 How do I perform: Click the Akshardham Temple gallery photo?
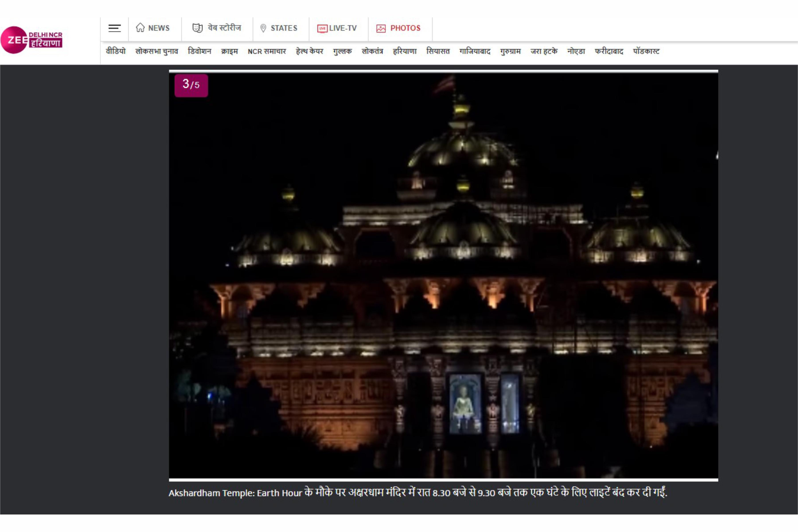tap(443, 275)
